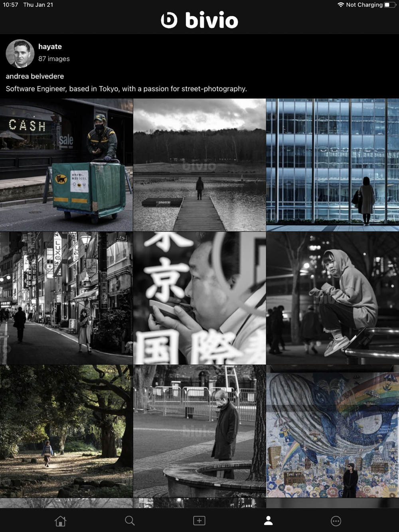Image resolution: width=399 pixels, height=532 pixels.
Task: Open the more options ellipsis tab
Action: point(336,521)
